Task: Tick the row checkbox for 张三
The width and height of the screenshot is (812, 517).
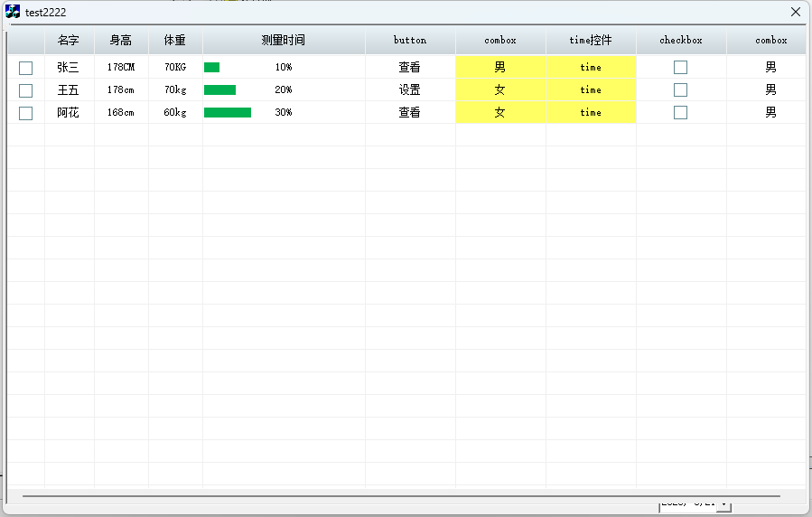Action: [x=25, y=68]
